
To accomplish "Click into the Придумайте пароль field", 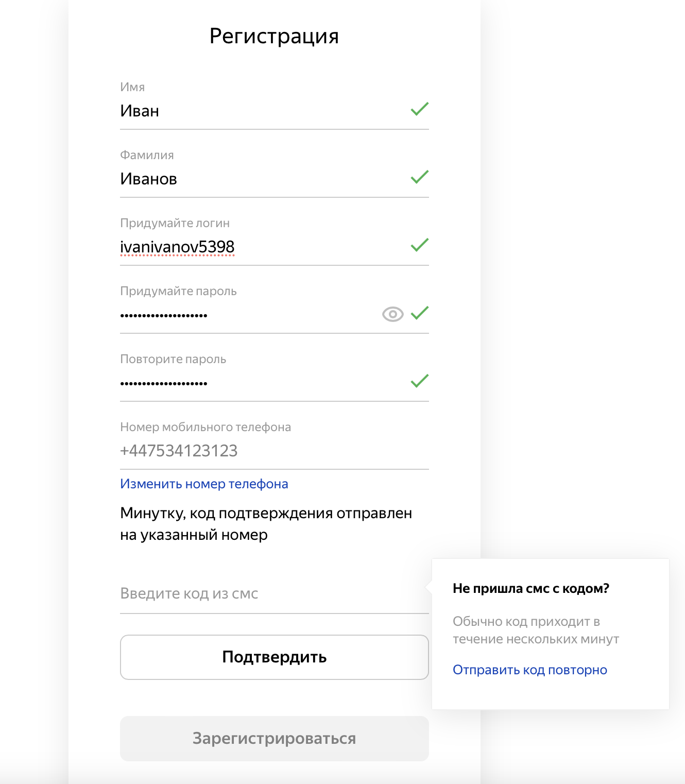I will 247,315.
